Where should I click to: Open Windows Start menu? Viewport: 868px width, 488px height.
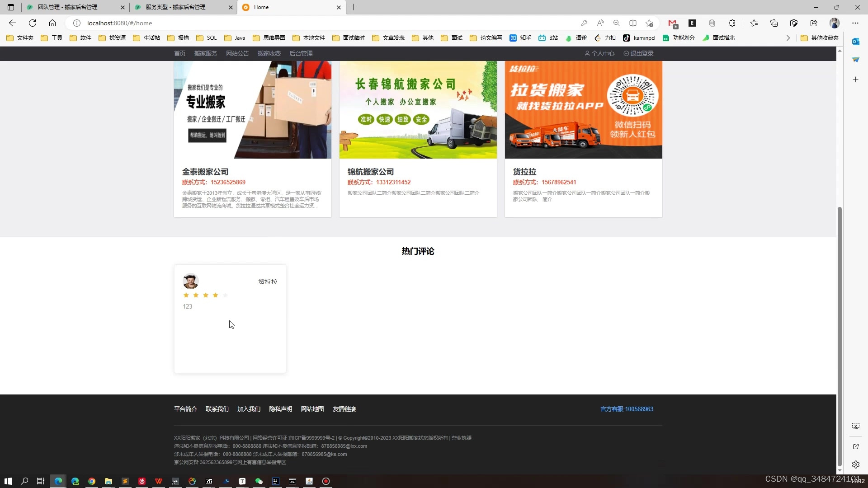pyautogui.click(x=8, y=481)
